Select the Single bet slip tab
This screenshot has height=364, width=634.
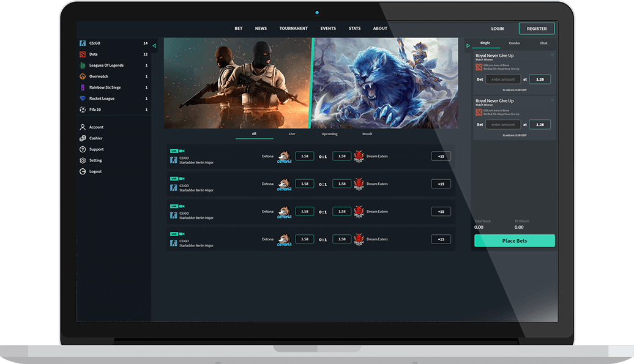pyautogui.click(x=485, y=43)
